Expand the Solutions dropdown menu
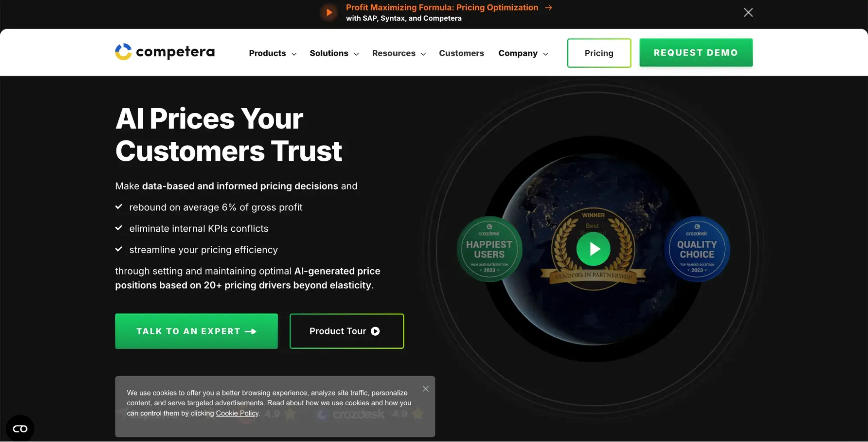Image resolution: width=868 pixels, height=442 pixels. point(334,53)
